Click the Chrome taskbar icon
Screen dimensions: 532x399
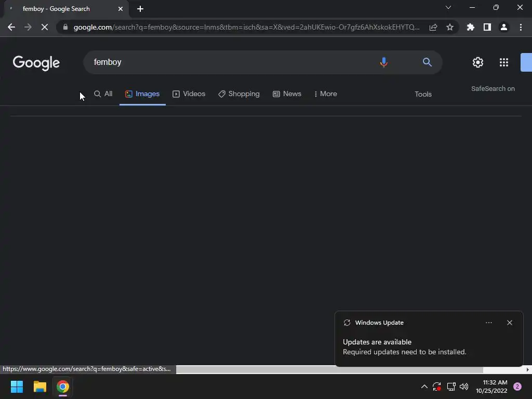63,387
